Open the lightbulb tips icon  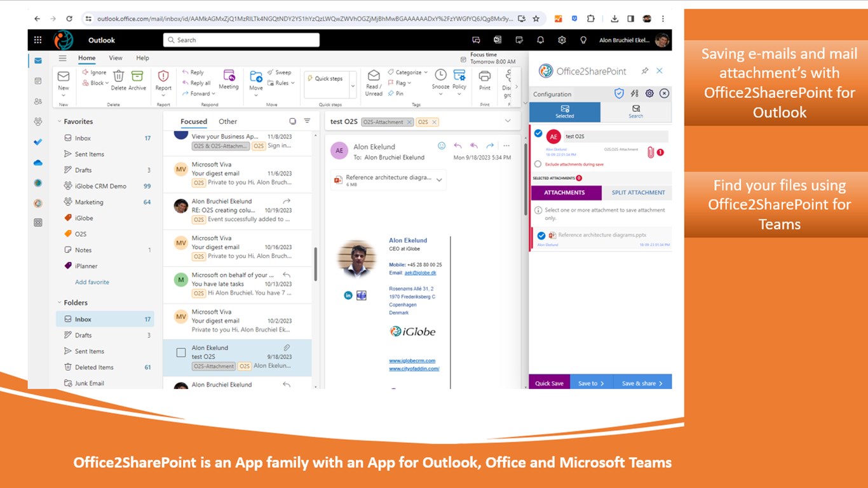[583, 40]
